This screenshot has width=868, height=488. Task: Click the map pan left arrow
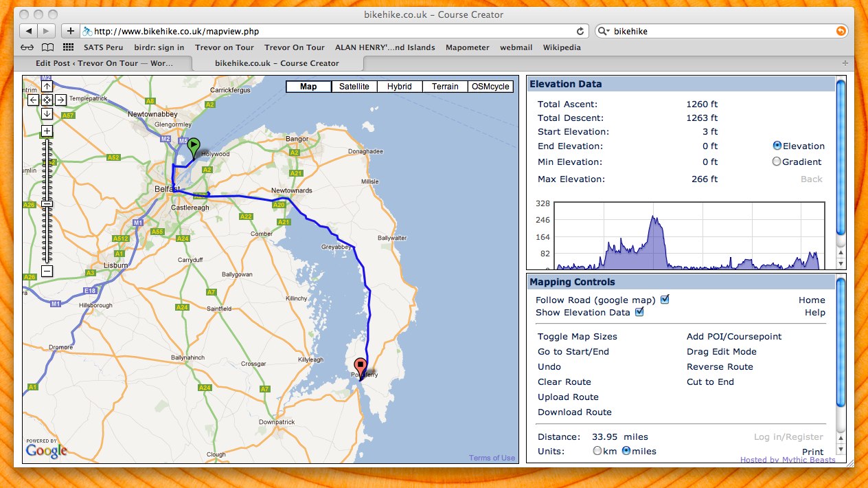[x=33, y=100]
